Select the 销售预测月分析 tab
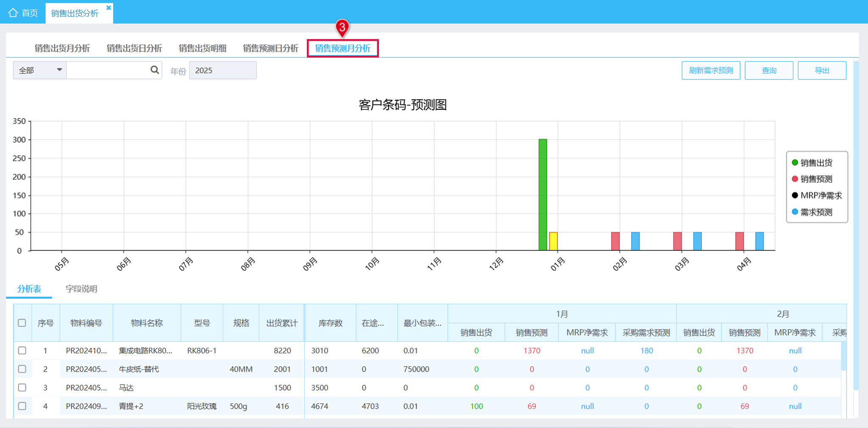The height and width of the screenshot is (428, 868). pos(342,48)
